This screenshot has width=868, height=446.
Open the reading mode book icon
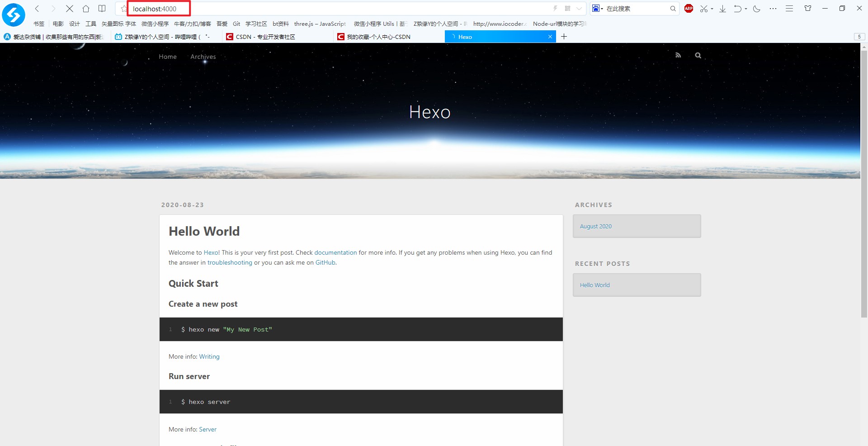102,9
